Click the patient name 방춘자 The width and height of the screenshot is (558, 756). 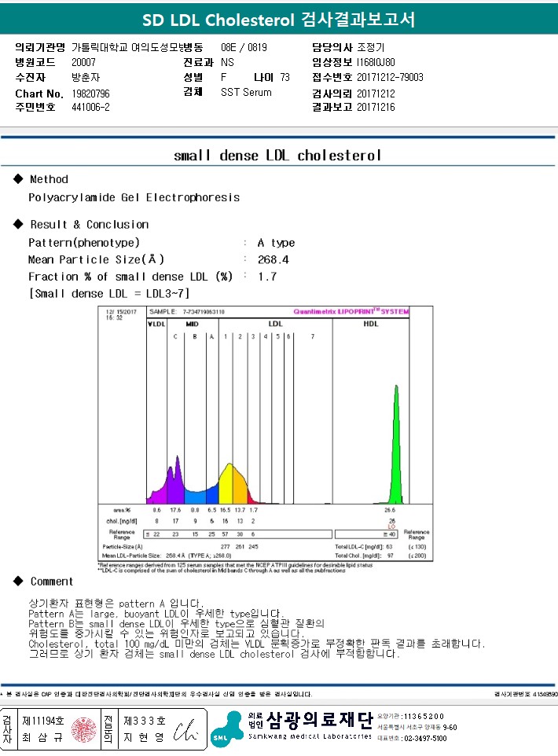point(86,77)
